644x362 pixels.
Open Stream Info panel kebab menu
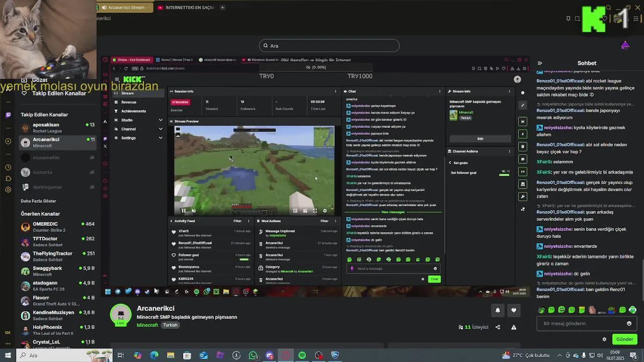coord(509,92)
